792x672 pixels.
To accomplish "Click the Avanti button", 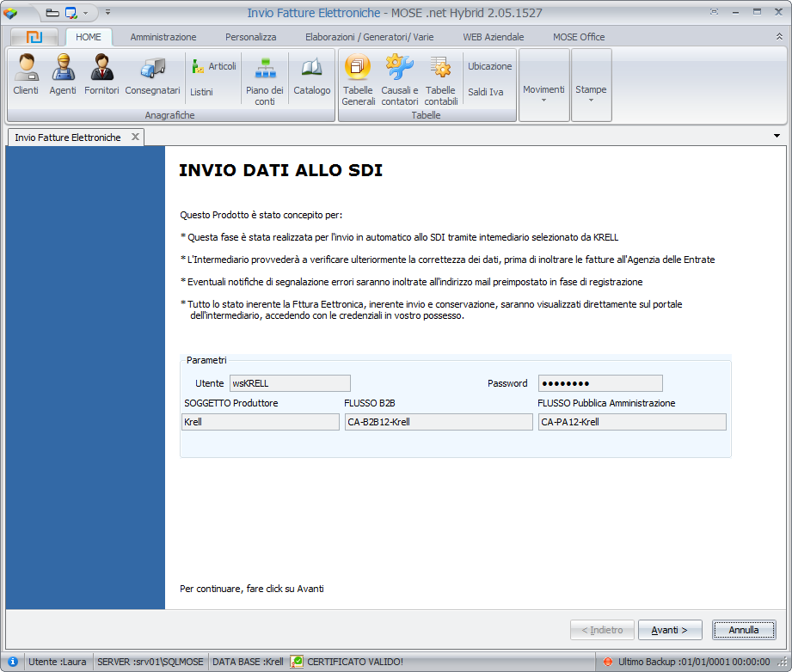I will click(670, 630).
